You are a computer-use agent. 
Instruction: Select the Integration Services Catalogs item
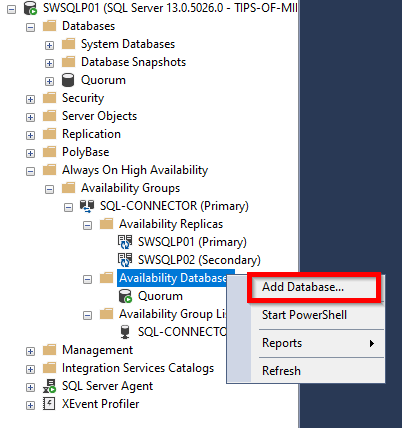[x=138, y=368]
